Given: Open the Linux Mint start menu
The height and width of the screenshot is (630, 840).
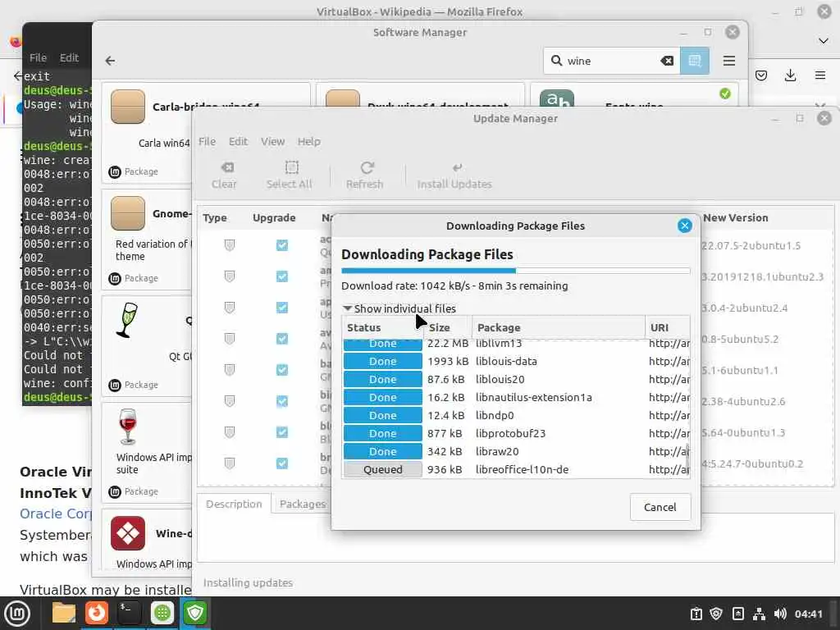Looking at the screenshot, I should 17,613.
